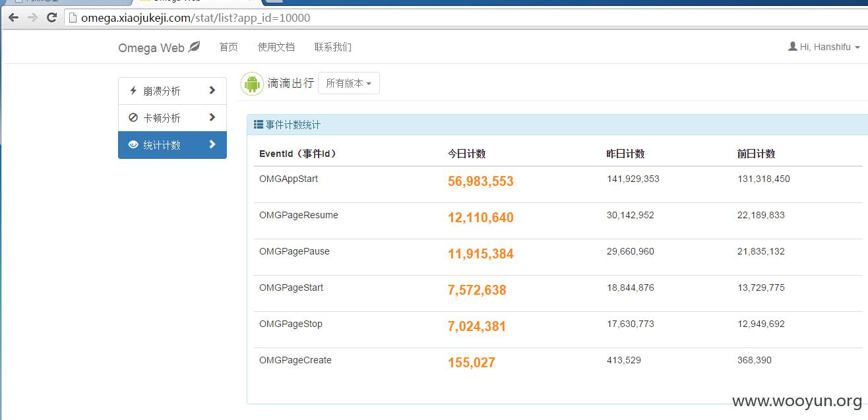Click yesterday's count 413,529
The height and width of the screenshot is (420, 868).
click(624, 360)
